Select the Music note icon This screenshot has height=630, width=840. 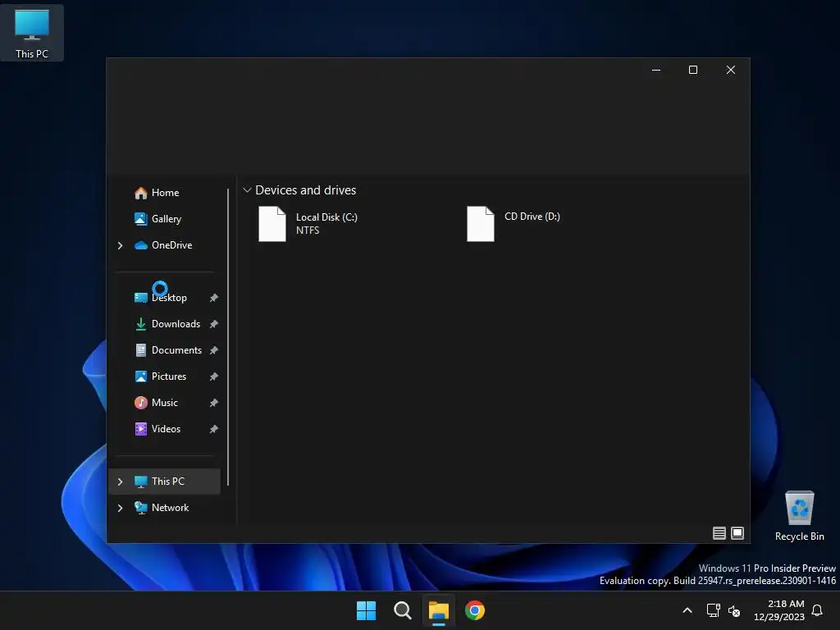tap(141, 403)
